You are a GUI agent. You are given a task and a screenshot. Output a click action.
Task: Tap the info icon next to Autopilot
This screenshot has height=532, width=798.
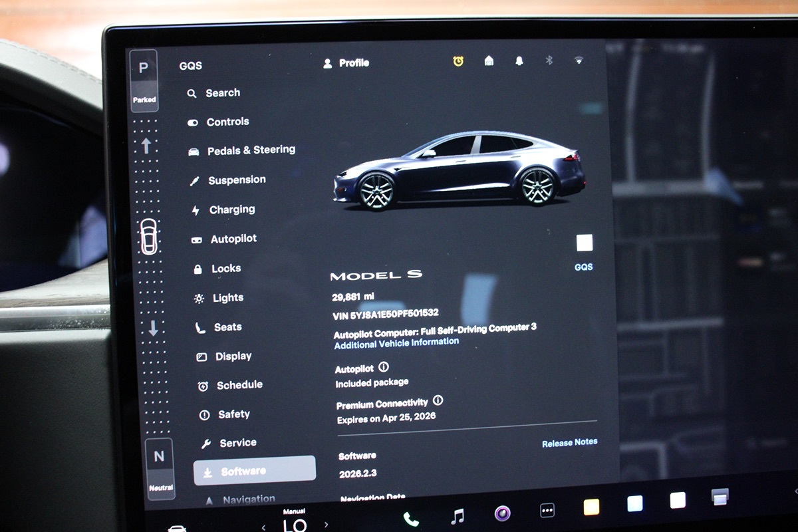point(383,367)
